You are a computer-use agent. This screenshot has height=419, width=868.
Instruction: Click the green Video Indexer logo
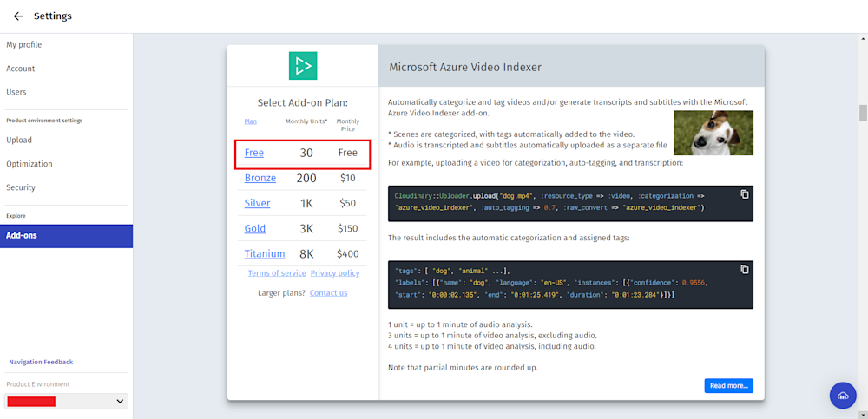click(303, 66)
